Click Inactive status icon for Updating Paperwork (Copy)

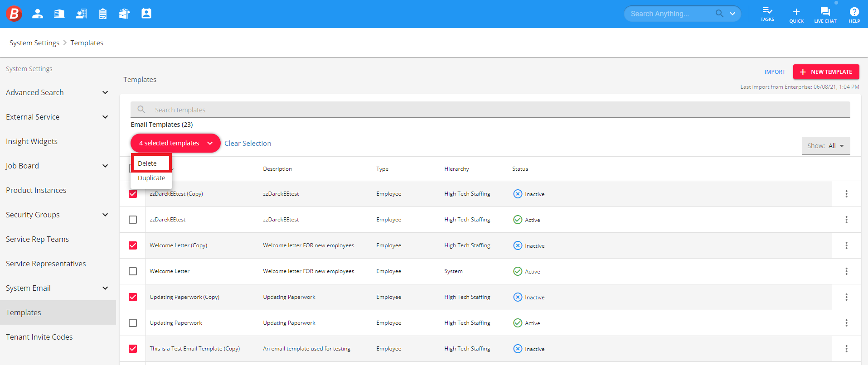pos(518,297)
